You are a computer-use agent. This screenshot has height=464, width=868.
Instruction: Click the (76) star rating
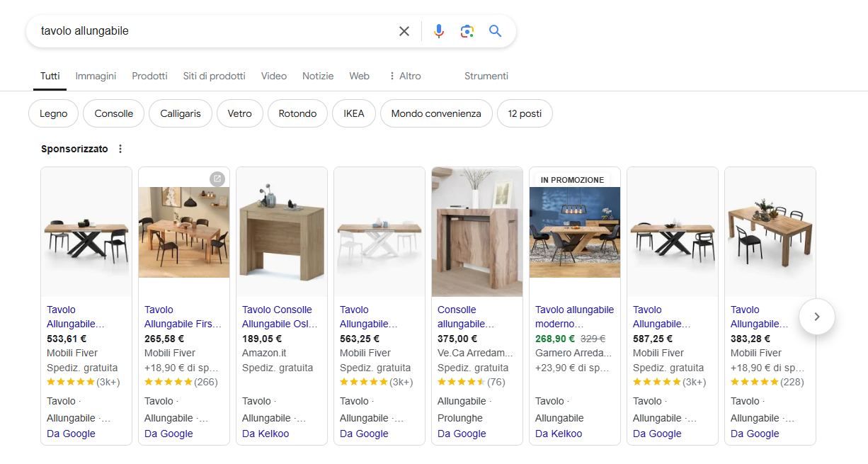click(x=472, y=382)
